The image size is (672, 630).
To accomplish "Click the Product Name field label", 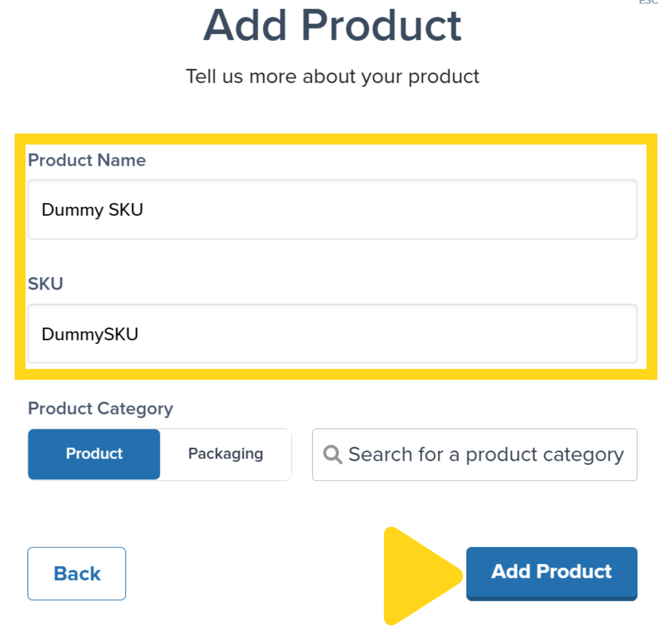I will 86,160.
